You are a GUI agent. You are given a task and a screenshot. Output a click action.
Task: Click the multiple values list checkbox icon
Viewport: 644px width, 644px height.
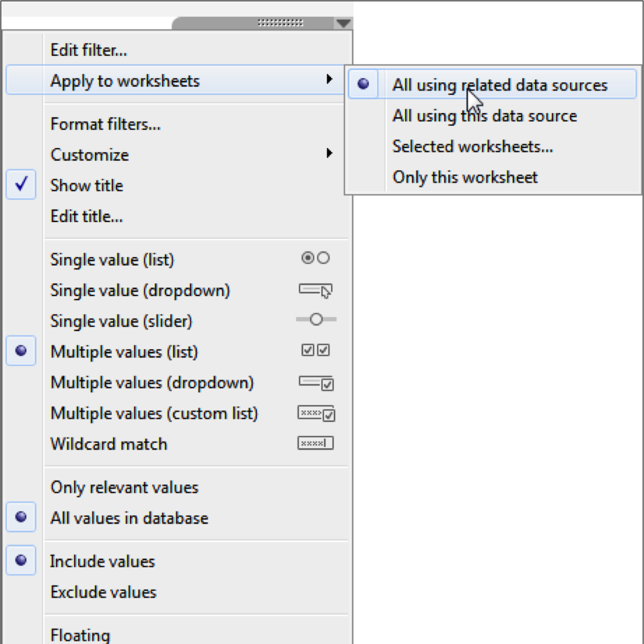[x=316, y=351]
